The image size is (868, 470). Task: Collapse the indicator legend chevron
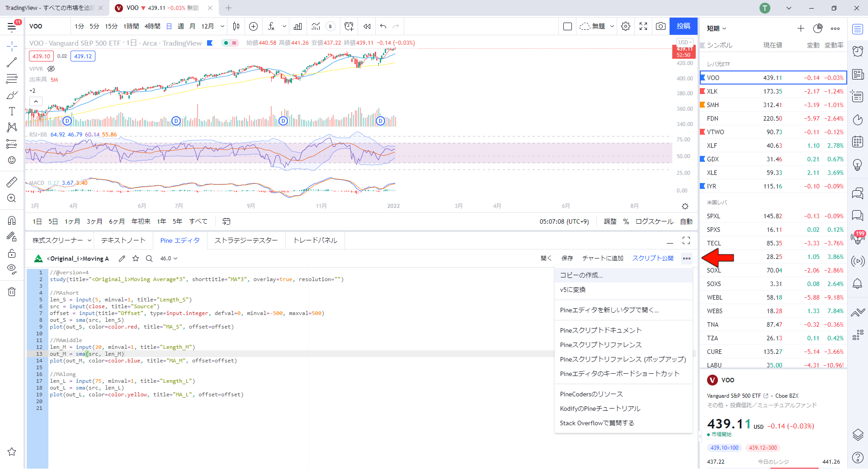click(36, 102)
